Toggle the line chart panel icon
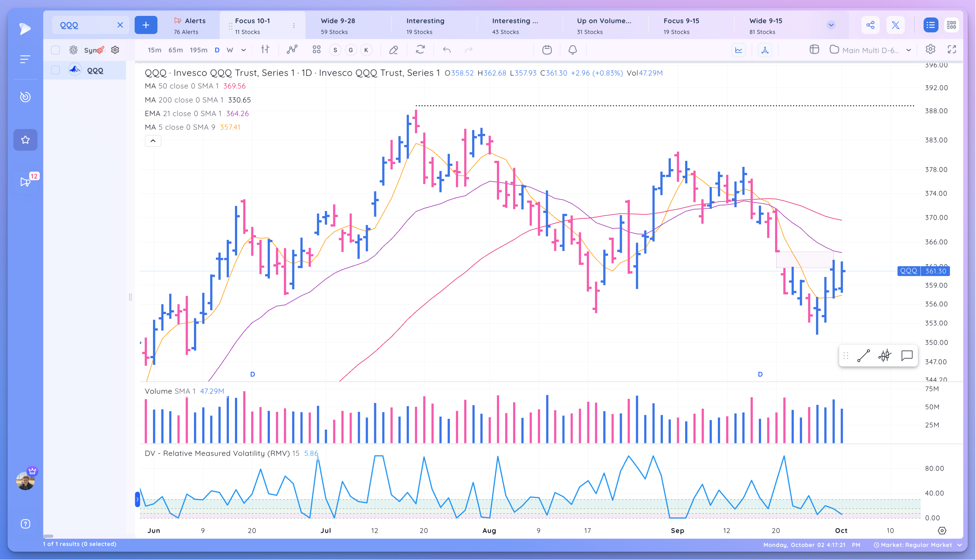976x560 pixels. (739, 50)
